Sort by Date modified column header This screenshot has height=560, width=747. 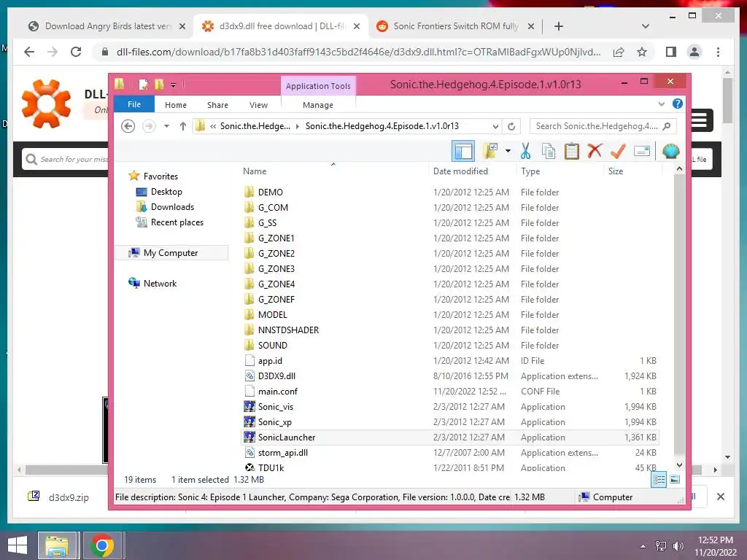[460, 171]
